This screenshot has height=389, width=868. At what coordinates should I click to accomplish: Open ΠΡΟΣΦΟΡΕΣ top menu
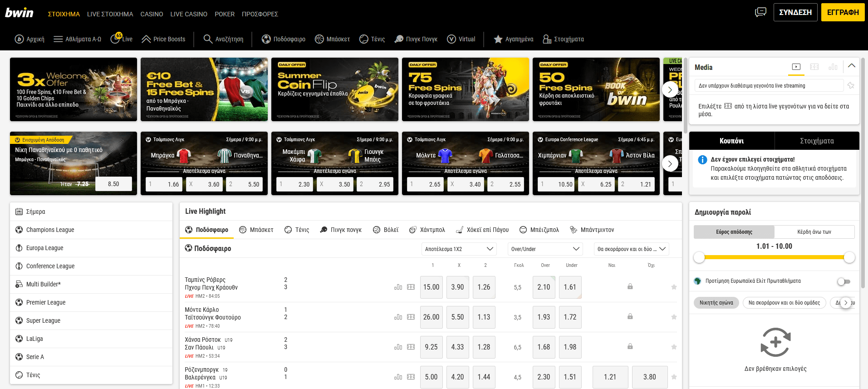[x=260, y=14]
